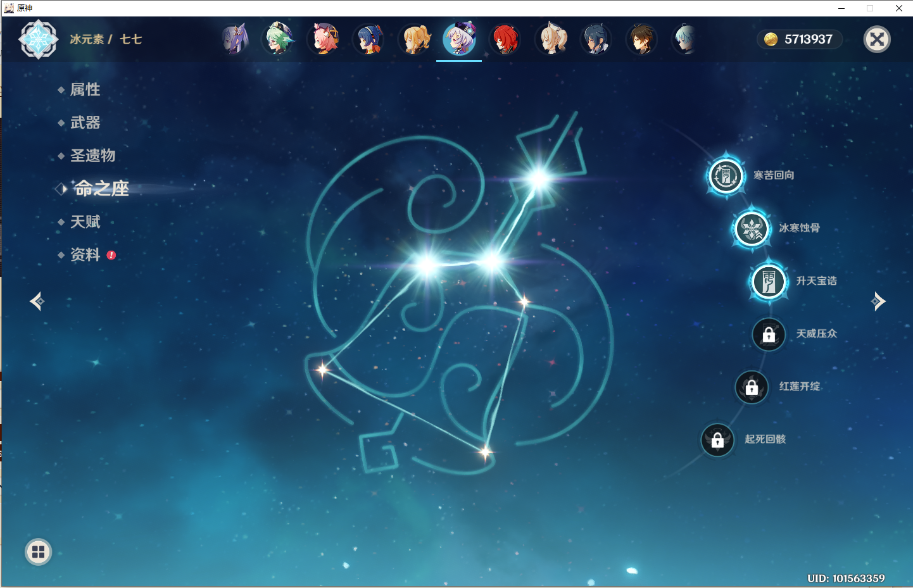
Task: Click the 冰元素 / 七七 title text
Action: pyautogui.click(x=106, y=39)
